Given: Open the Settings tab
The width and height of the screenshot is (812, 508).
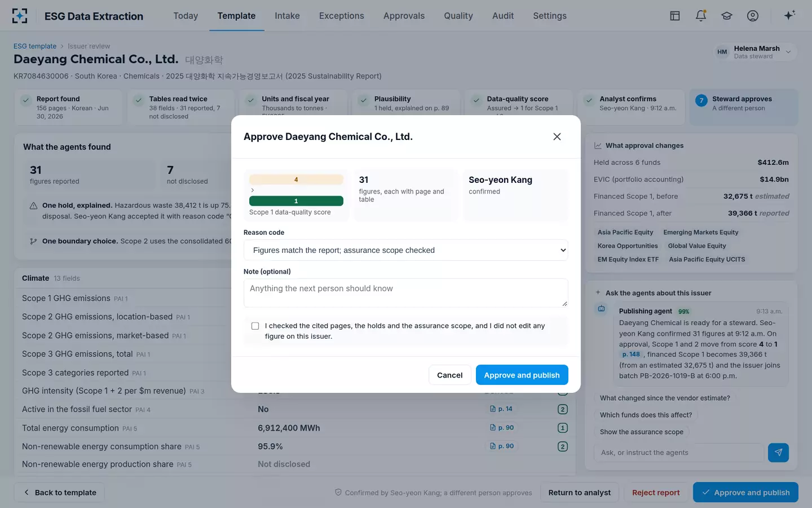Looking at the screenshot, I should [550, 16].
